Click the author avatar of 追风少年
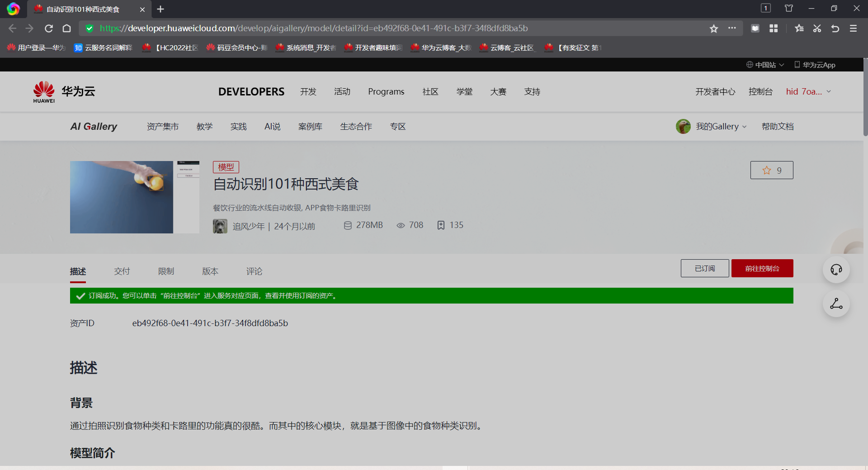Image resolution: width=868 pixels, height=470 pixels. point(220,226)
